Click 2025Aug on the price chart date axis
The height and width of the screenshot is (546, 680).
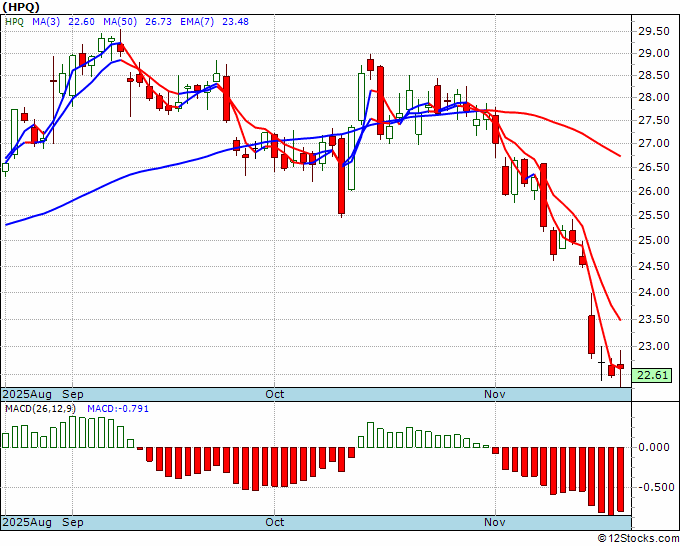[x=28, y=394]
